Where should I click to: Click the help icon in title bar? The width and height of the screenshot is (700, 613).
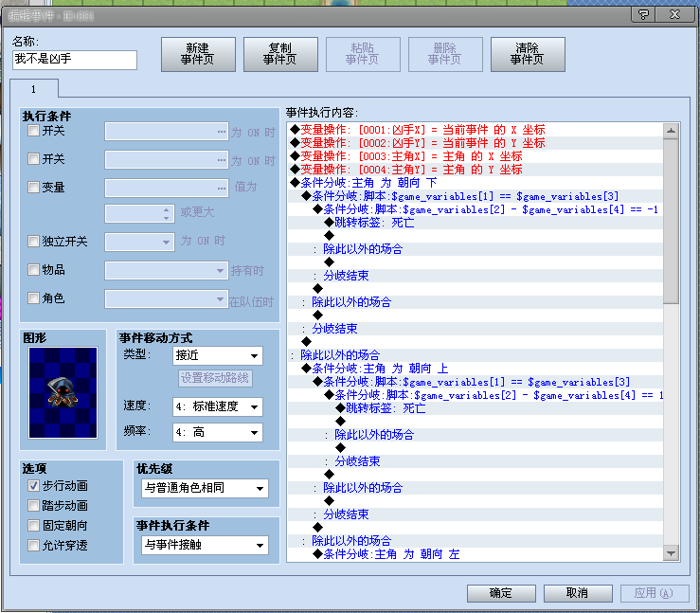pos(643,15)
